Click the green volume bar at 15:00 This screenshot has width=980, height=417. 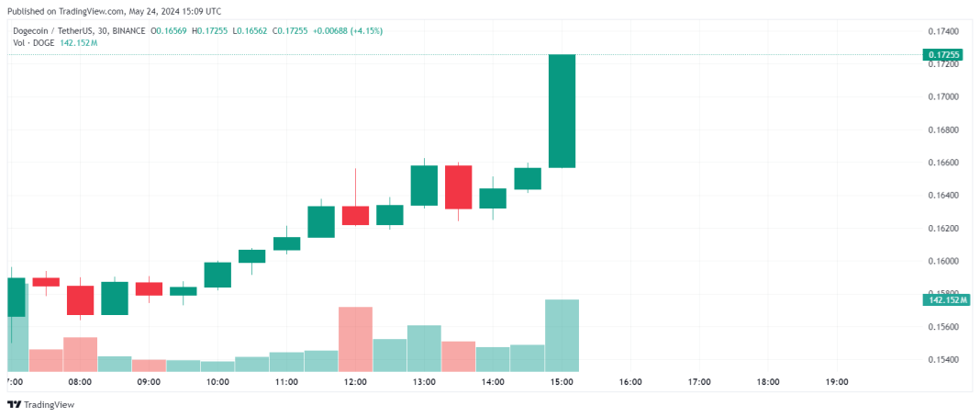coord(562,334)
